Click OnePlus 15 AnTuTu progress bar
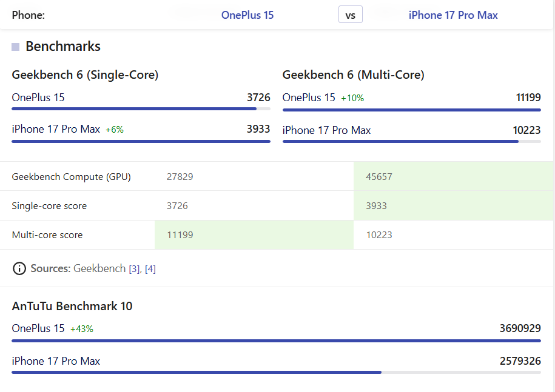Image resolution: width=555 pixels, height=392 pixels. 276,341
